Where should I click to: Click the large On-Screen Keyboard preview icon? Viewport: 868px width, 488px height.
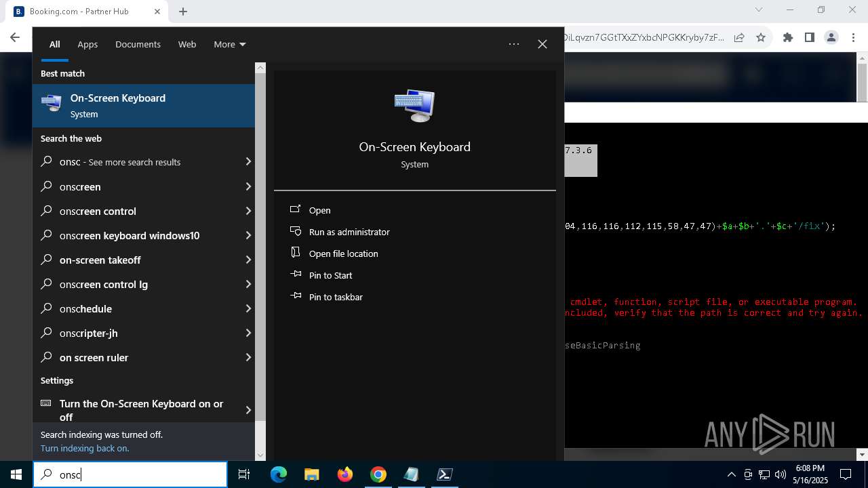(x=414, y=106)
